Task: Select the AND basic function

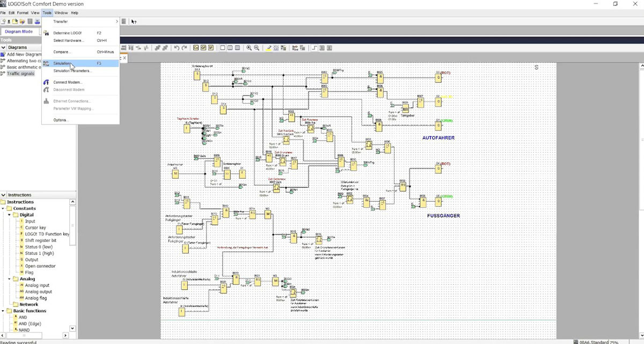Action: point(23,317)
